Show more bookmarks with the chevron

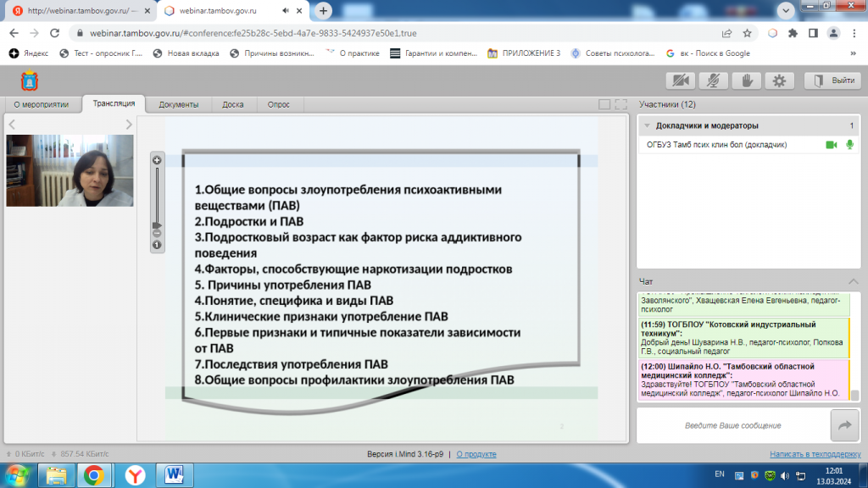[x=853, y=53]
